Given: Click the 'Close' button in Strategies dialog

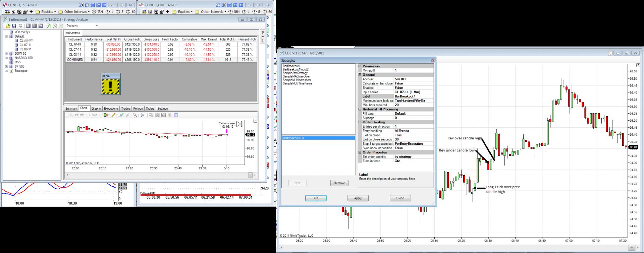Looking at the screenshot, I should [x=400, y=198].
